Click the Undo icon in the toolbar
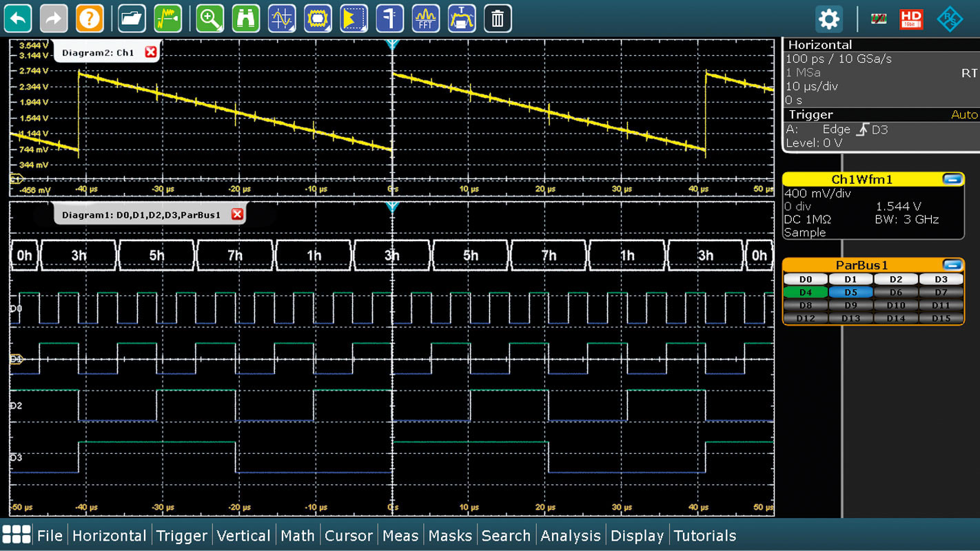The width and height of the screenshot is (980, 551). [17, 19]
